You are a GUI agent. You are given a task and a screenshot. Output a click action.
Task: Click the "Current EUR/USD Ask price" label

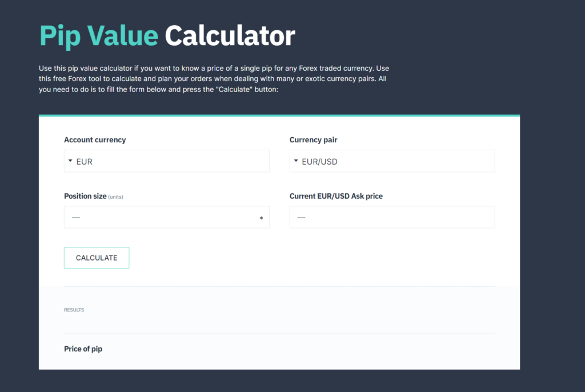tap(336, 196)
